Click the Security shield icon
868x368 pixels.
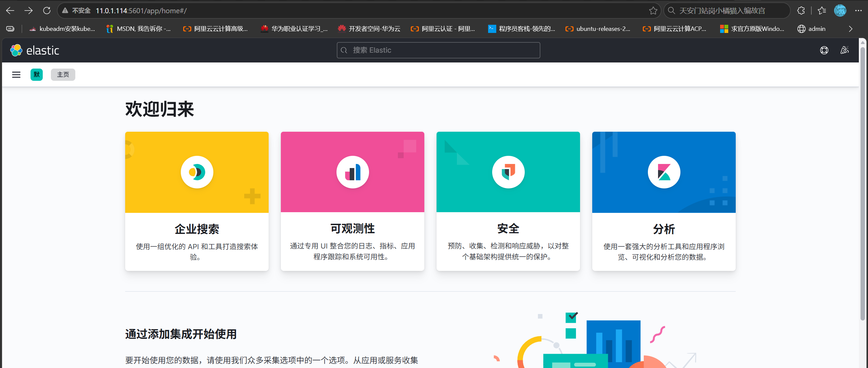point(508,172)
